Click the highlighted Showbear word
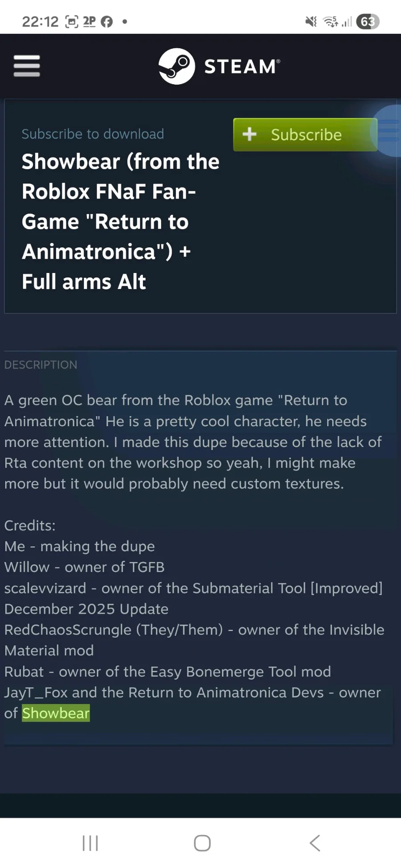Image resolution: width=401 pixels, height=868 pixels. [56, 713]
